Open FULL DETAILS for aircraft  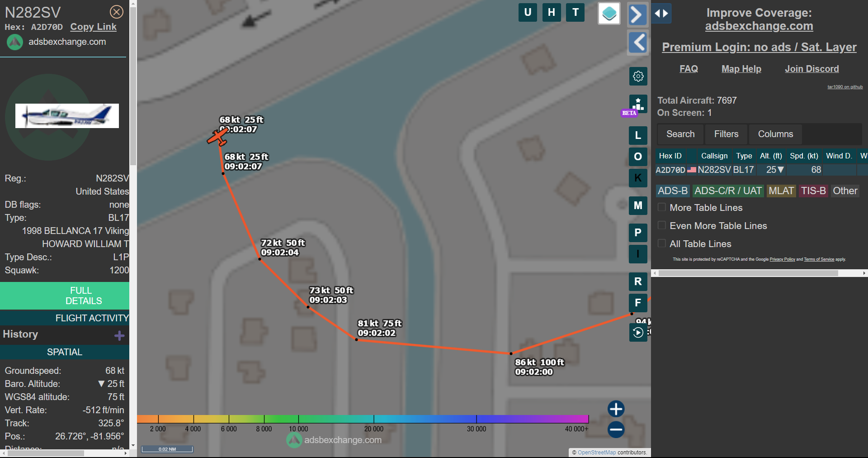tap(65, 296)
